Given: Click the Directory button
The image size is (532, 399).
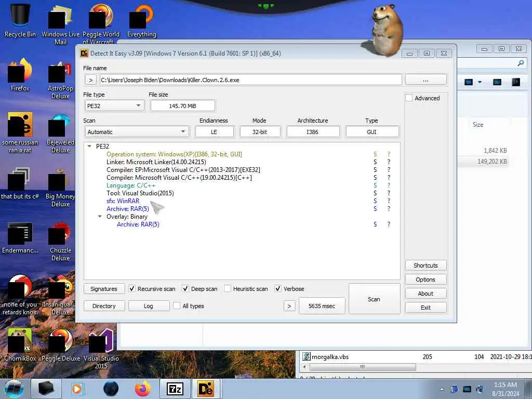Looking at the screenshot, I should 104,306.
